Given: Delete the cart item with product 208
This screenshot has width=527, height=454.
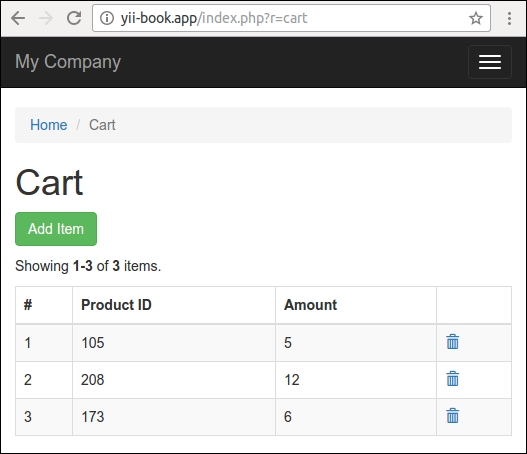Looking at the screenshot, I should tap(452, 379).
